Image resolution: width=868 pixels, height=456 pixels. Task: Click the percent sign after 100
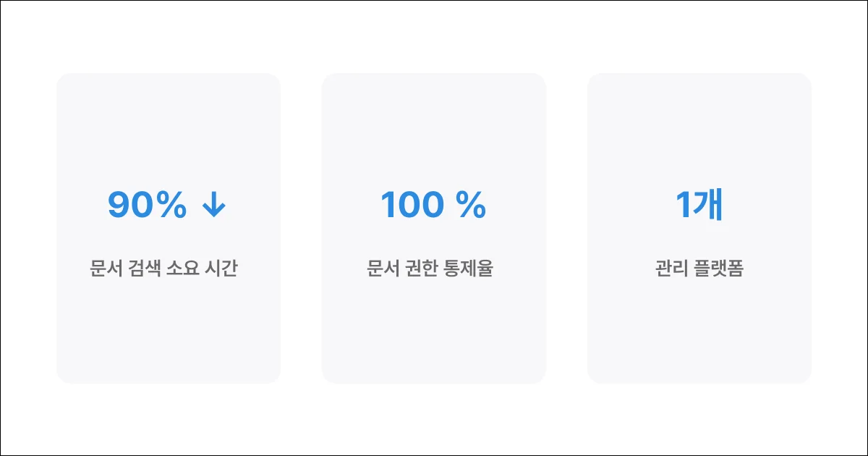point(471,206)
